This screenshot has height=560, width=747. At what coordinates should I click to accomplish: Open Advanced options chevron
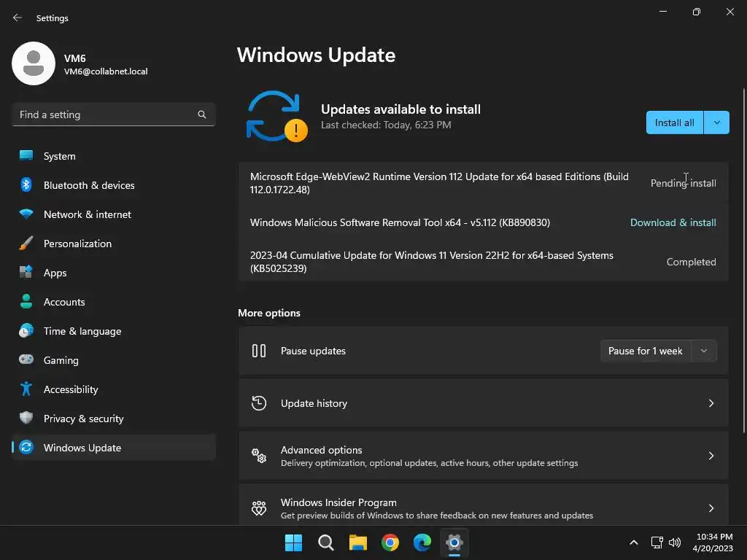[x=711, y=456]
